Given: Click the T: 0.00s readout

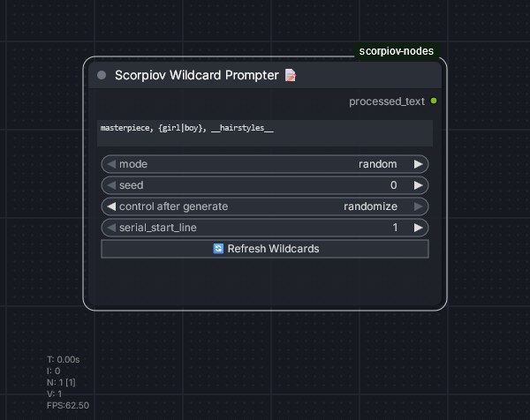Looking at the screenshot, I should point(64,360).
